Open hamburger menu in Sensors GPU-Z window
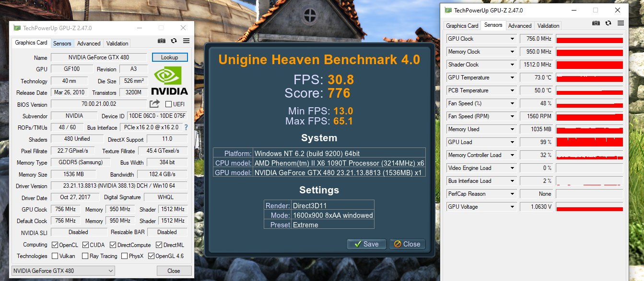This screenshot has width=644, height=281. pos(621,23)
